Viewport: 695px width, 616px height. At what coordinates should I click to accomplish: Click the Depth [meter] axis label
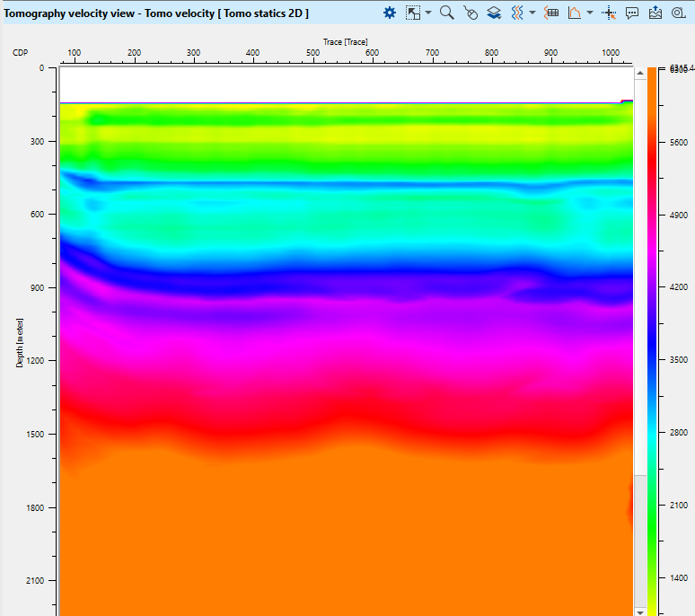coord(20,341)
